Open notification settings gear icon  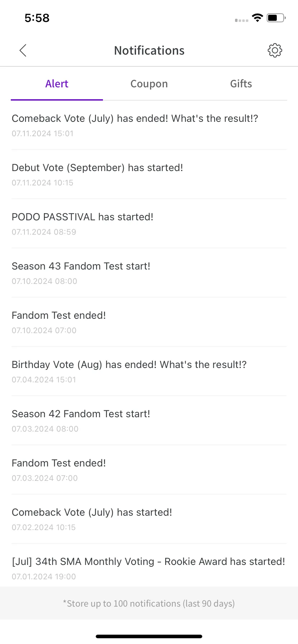pos(275,50)
